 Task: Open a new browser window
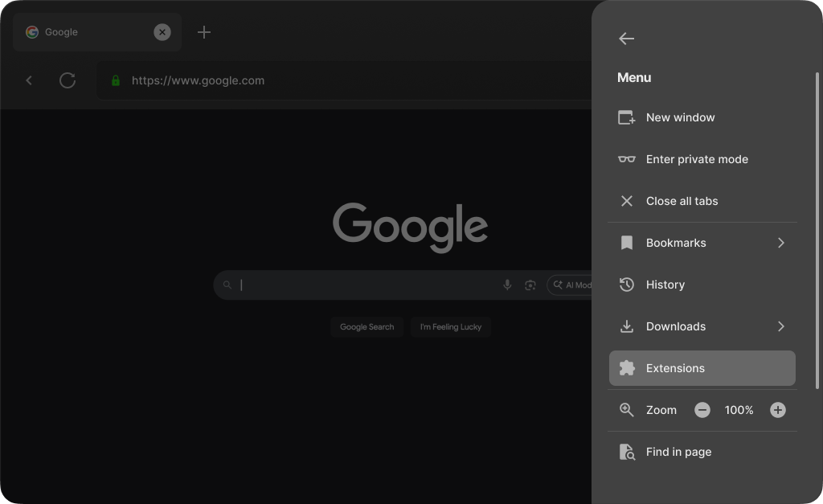[x=680, y=117]
